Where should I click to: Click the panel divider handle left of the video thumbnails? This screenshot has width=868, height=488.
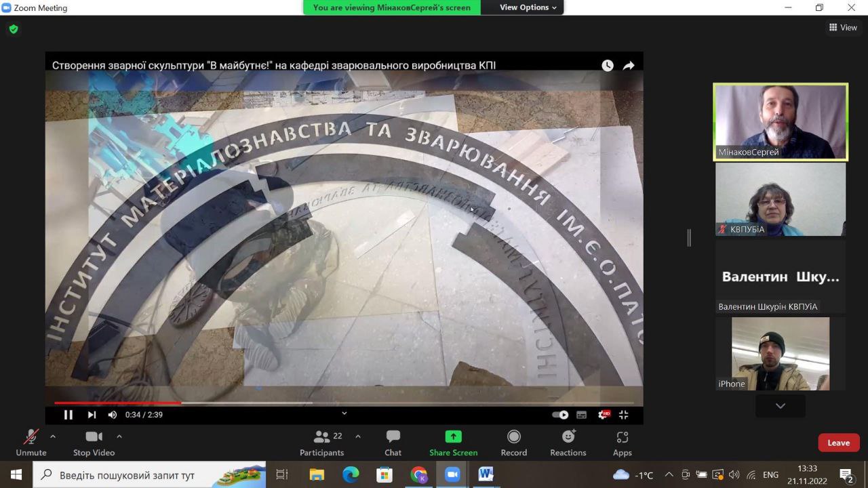689,238
